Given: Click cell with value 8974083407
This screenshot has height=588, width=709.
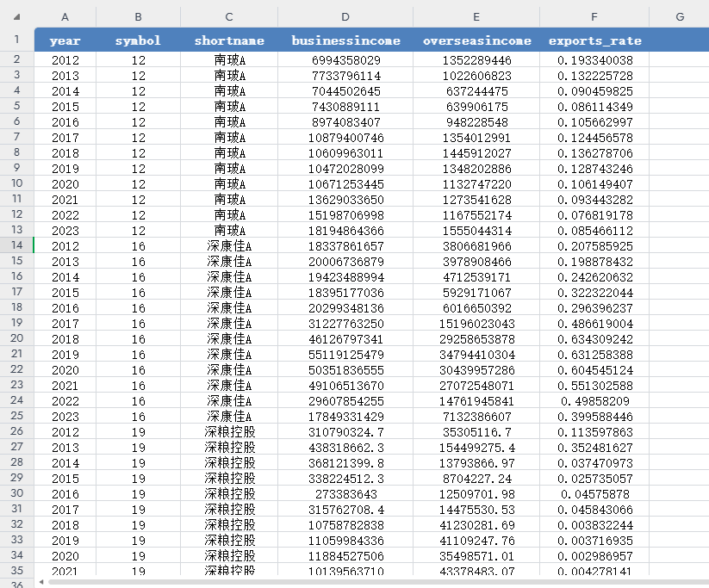Looking at the screenshot, I should pyautogui.click(x=345, y=122).
